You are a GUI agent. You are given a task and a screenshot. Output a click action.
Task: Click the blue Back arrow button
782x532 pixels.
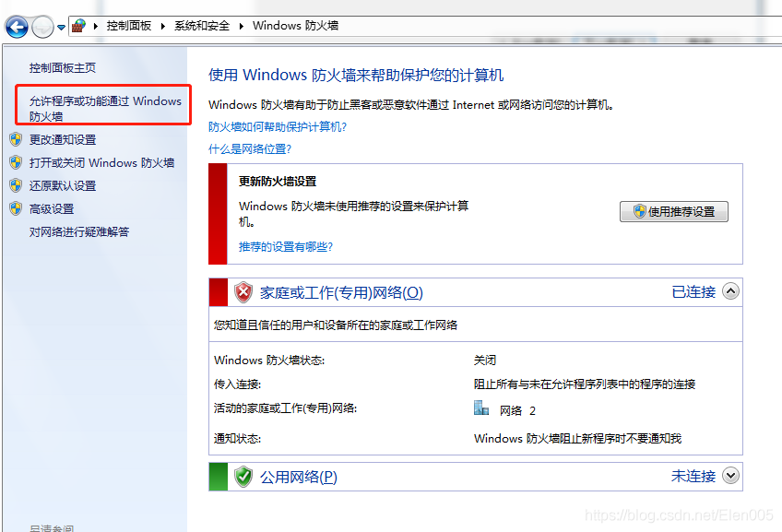[17, 27]
